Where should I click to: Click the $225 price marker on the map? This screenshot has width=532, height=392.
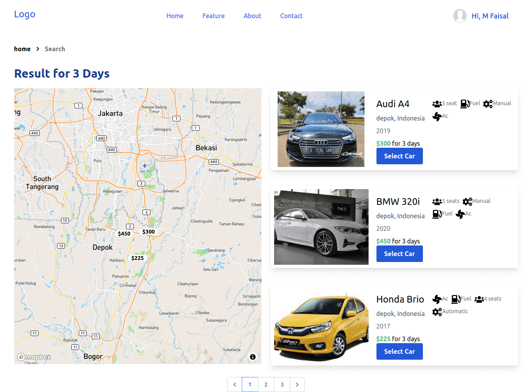tap(137, 258)
